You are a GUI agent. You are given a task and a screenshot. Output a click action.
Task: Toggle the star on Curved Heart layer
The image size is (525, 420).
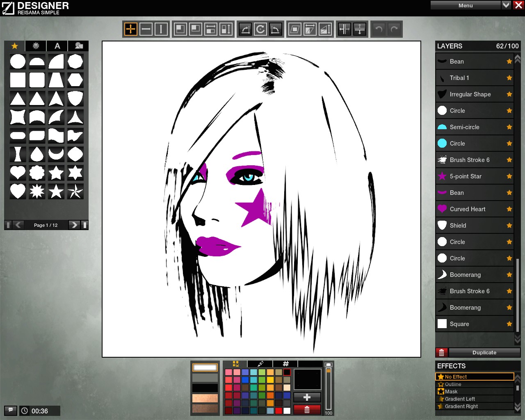[x=509, y=209]
